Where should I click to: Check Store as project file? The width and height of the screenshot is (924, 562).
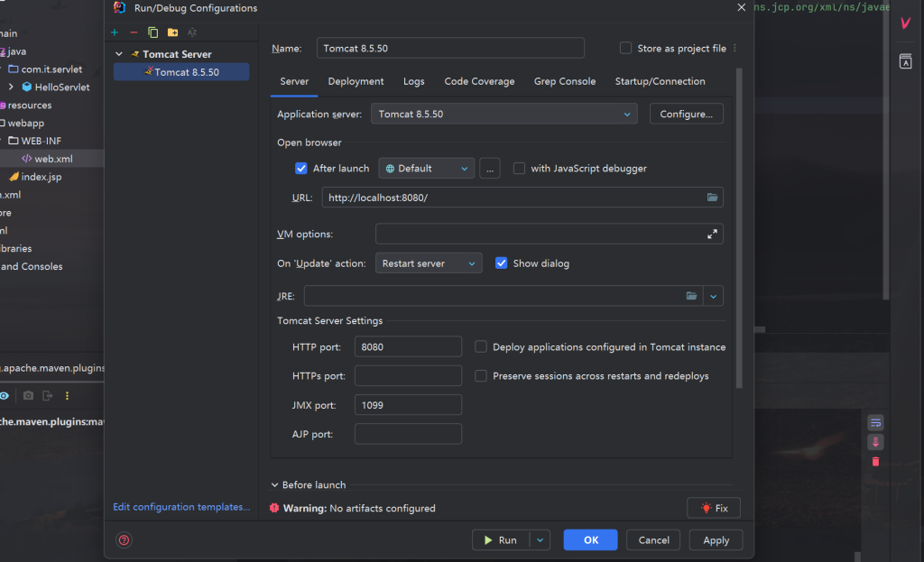click(626, 49)
